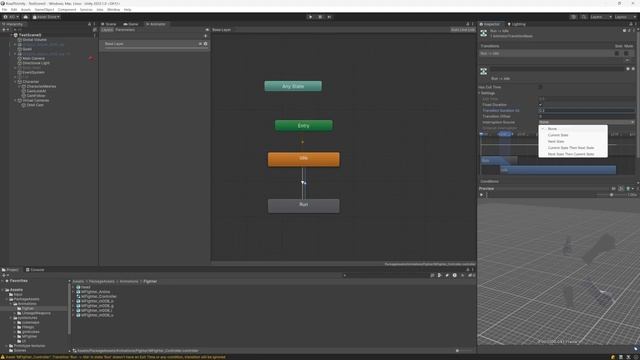640x360 pixels.
Task: Toggle the Solo checkbox for Run -> Idle
Action: [617, 53]
